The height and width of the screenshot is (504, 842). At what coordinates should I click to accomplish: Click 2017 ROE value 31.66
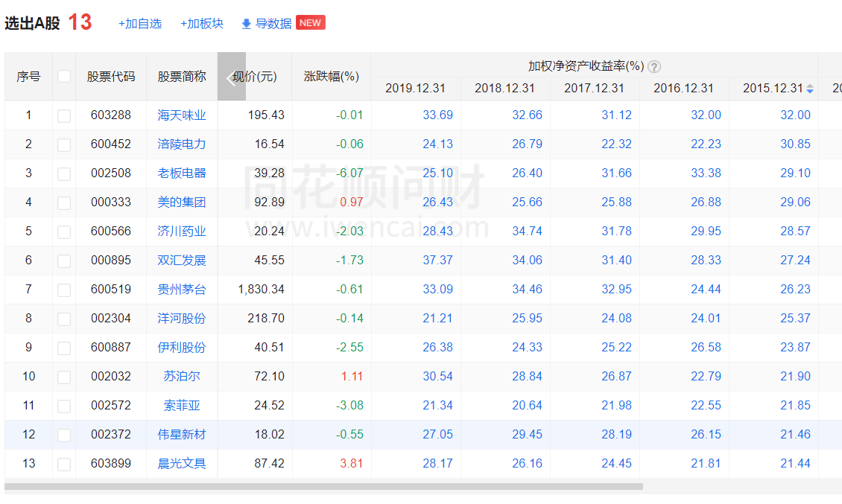point(616,173)
